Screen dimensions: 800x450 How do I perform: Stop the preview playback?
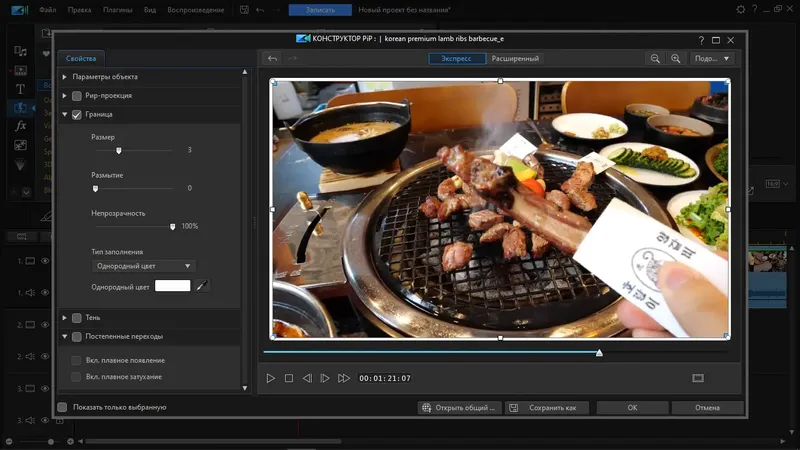coord(289,378)
